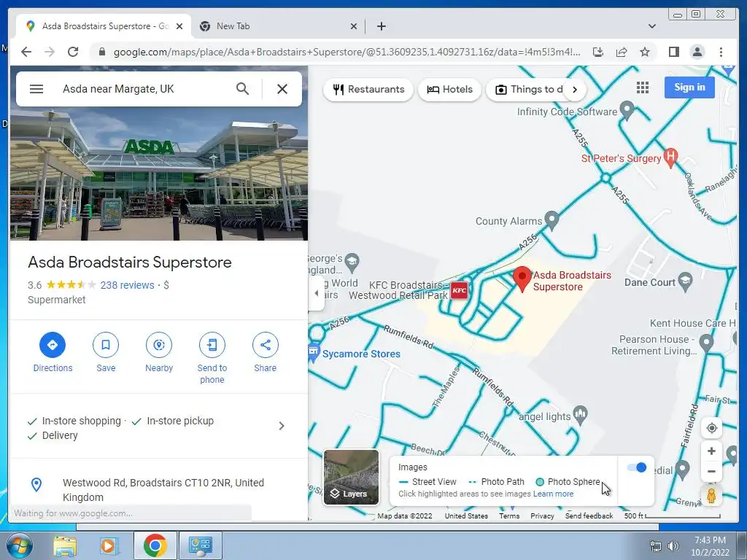Select the Asda Broadstairs Superstore tab
This screenshot has height=560, width=747.
point(104,26)
